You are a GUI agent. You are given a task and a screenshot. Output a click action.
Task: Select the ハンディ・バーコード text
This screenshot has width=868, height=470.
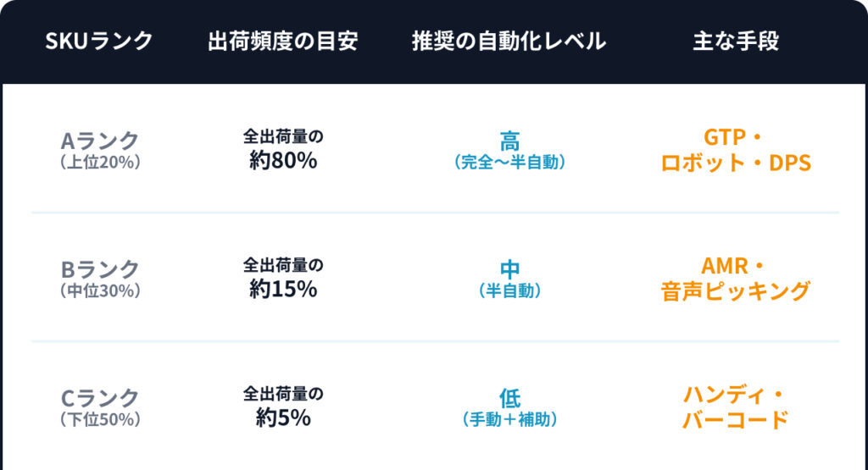[735, 407]
